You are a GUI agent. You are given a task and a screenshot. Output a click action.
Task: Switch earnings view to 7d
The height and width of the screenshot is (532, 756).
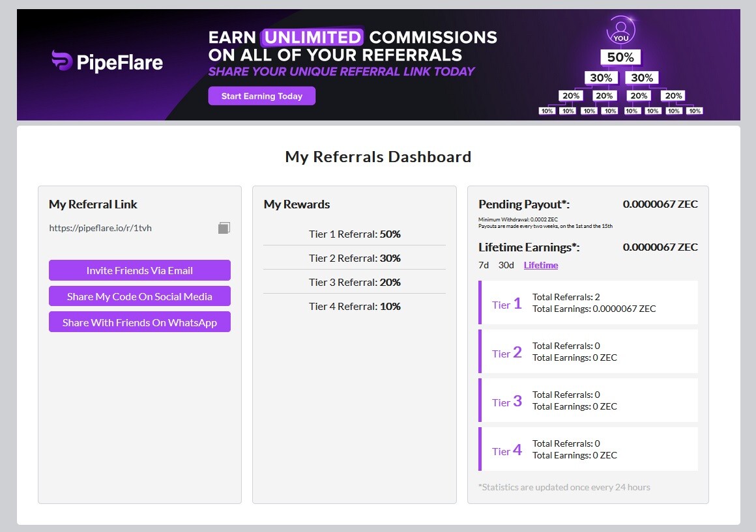(x=484, y=265)
